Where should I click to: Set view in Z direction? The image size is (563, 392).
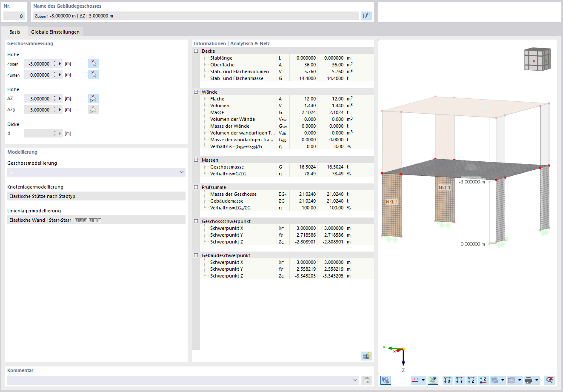pos(472,380)
